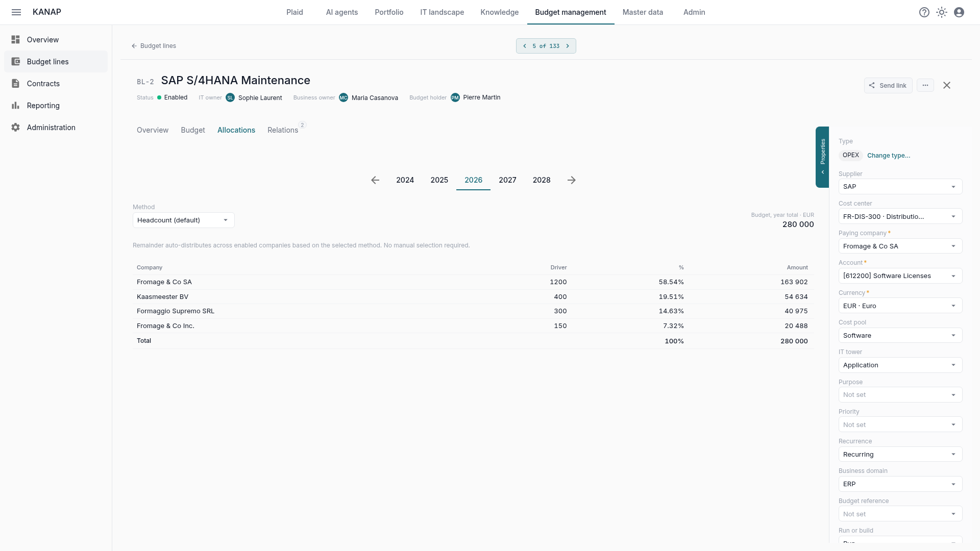This screenshot has width=980, height=551.
Task: Collapse the Properties side panel
Action: click(822, 157)
